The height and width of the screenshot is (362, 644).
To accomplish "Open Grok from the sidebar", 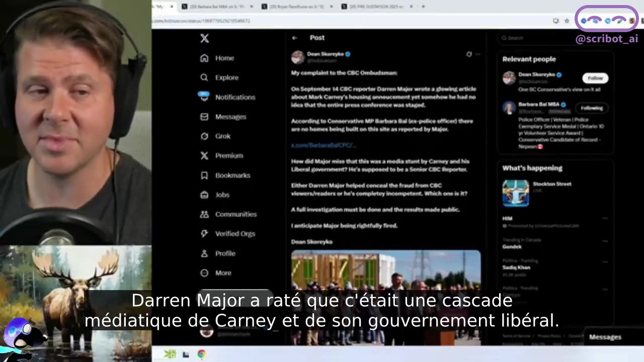I will tap(215, 136).
